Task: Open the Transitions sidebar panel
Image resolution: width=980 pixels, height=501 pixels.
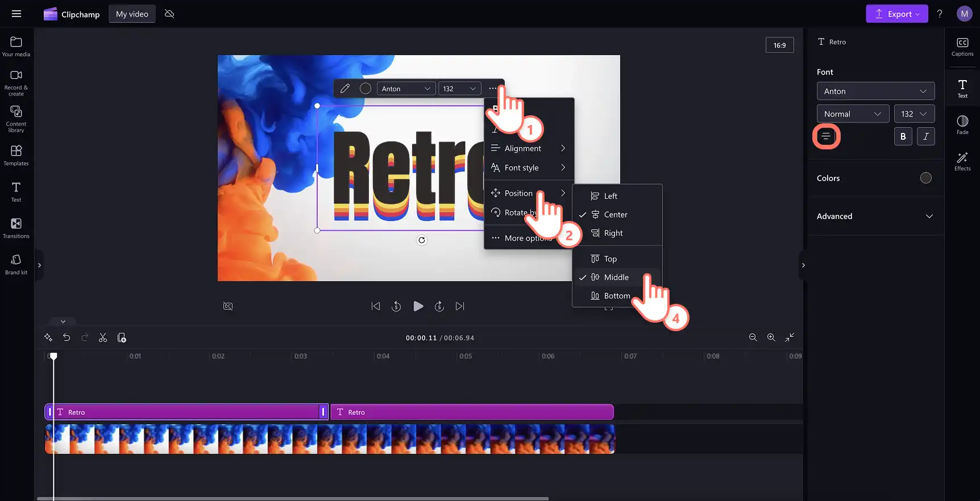Action: (16, 228)
